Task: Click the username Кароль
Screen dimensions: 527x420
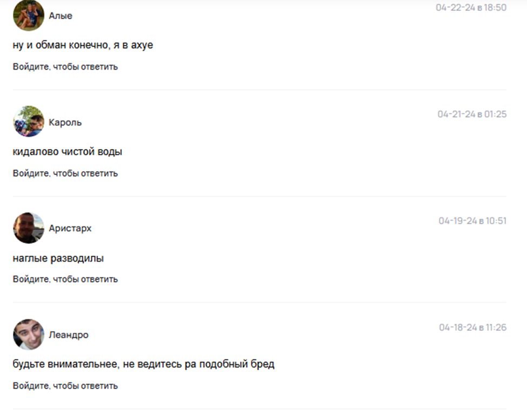Action: click(65, 122)
